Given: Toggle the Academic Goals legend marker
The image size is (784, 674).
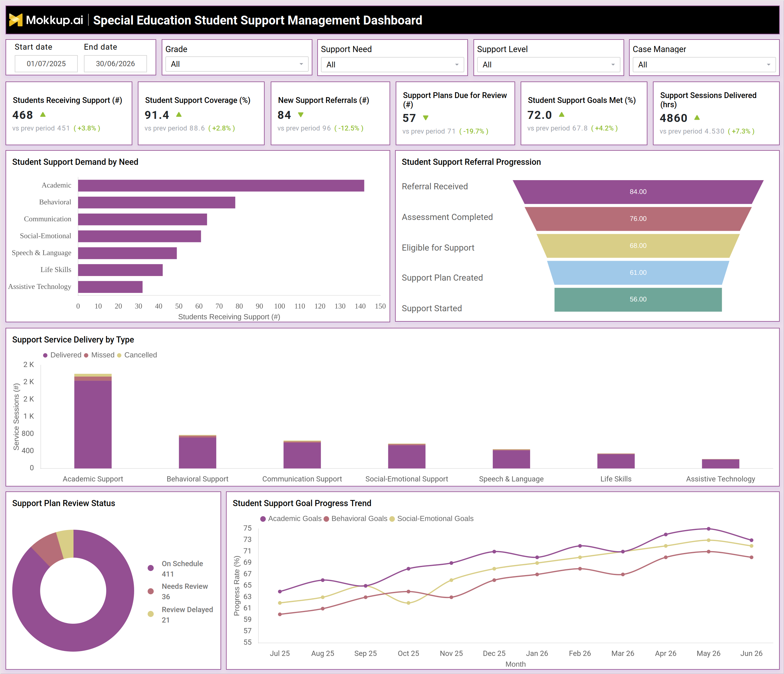Looking at the screenshot, I should coord(263,519).
